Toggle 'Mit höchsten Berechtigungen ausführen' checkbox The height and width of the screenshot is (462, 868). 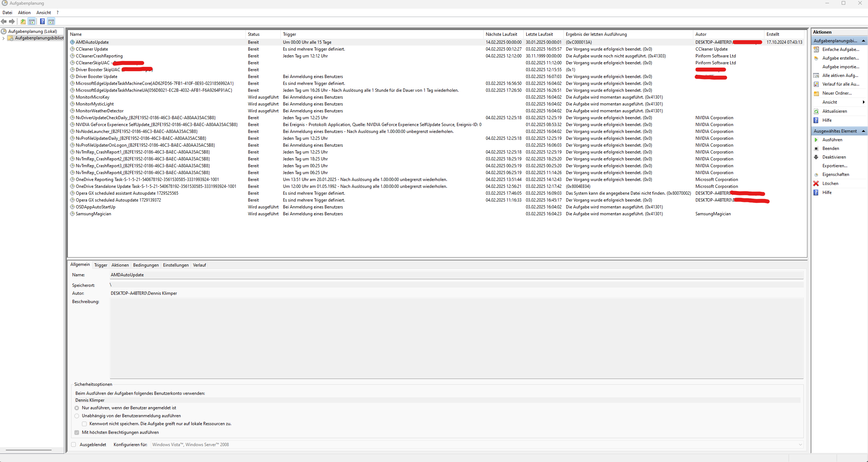coord(77,432)
